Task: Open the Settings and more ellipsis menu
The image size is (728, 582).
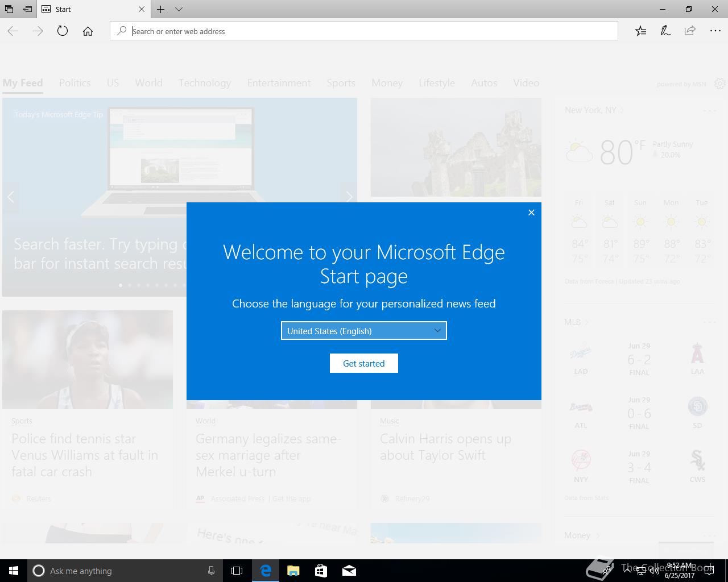Action: click(715, 31)
